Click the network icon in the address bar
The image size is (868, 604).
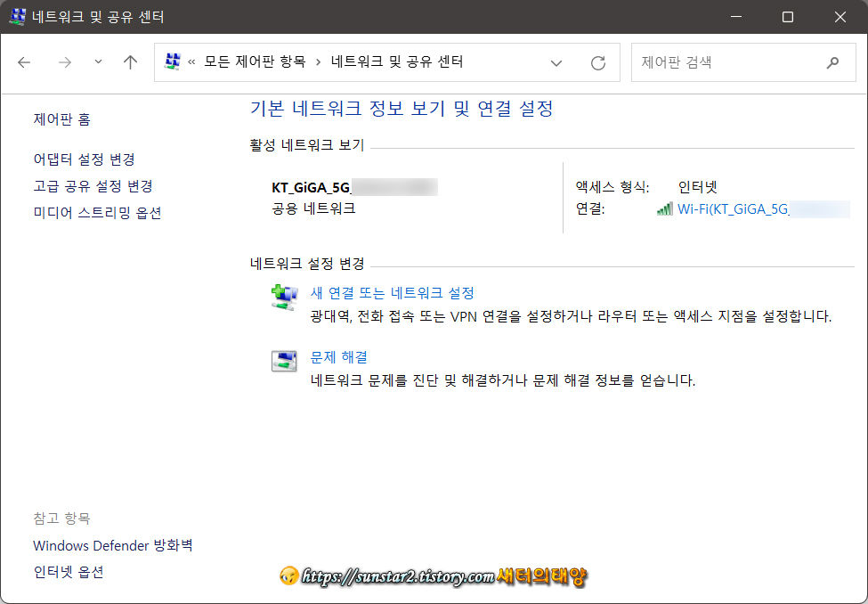[172, 61]
